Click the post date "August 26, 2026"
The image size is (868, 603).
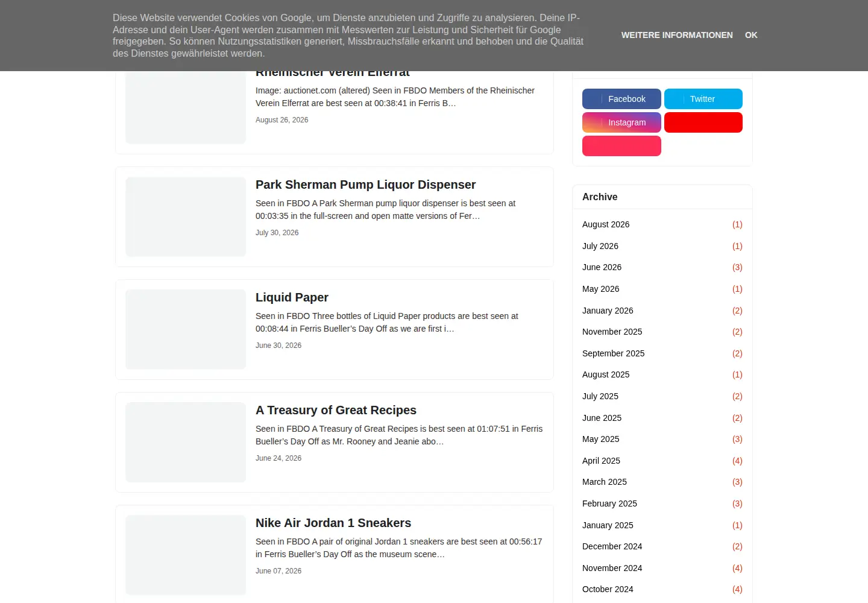[281, 120]
